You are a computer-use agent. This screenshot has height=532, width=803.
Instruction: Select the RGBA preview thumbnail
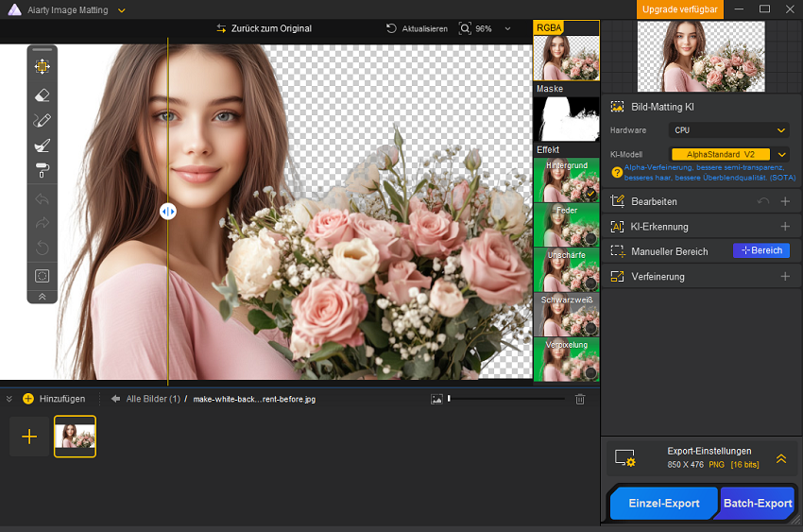(566, 51)
